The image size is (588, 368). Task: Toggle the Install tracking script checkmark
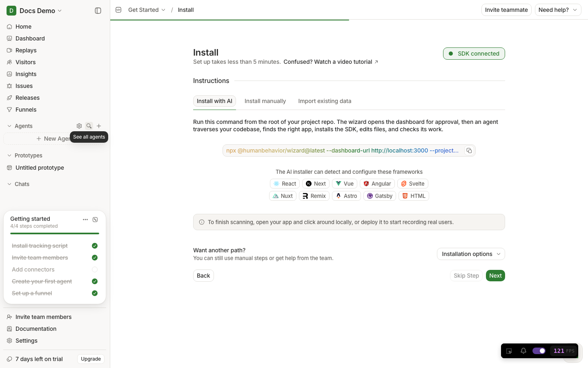coord(95,246)
